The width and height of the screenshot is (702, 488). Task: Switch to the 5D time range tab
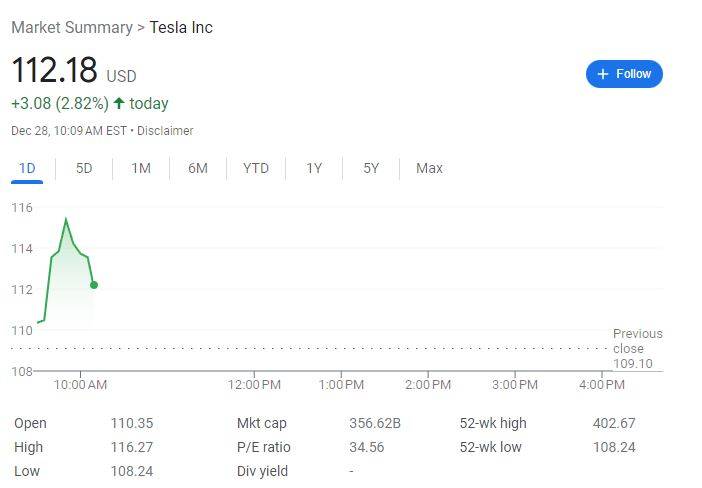pyautogui.click(x=84, y=168)
